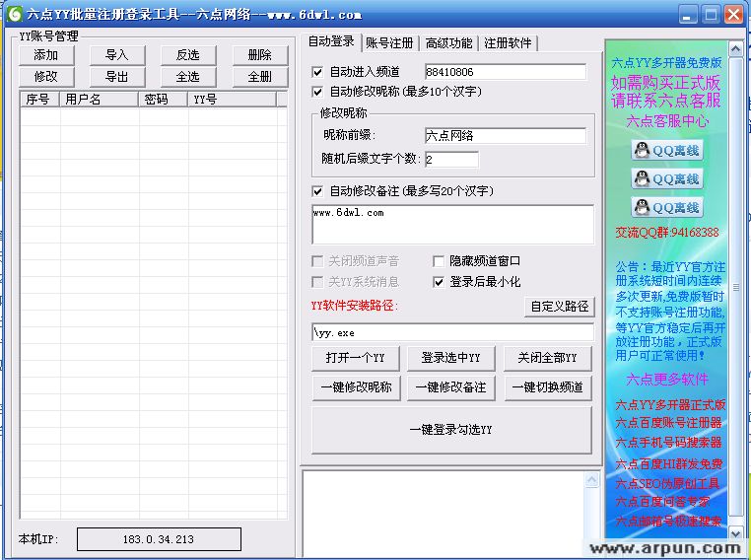
Task: Select the 注册软件 tab
Action: coord(508,42)
